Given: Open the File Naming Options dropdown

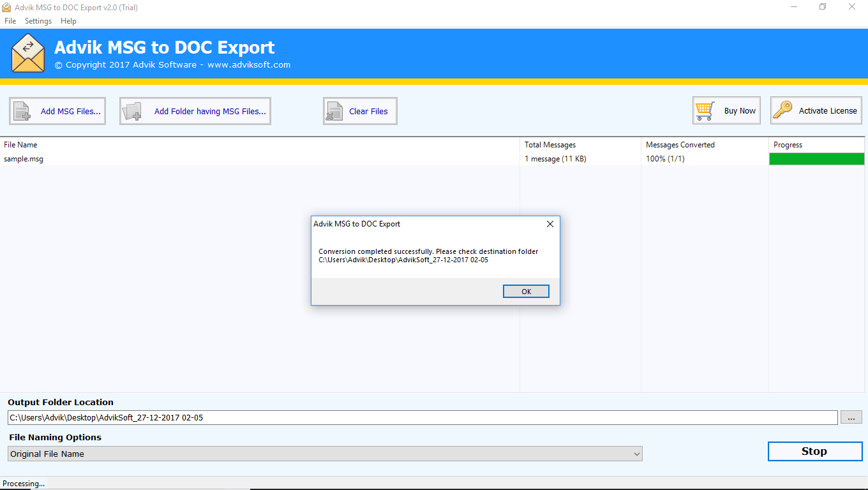Looking at the screenshot, I should (325, 454).
